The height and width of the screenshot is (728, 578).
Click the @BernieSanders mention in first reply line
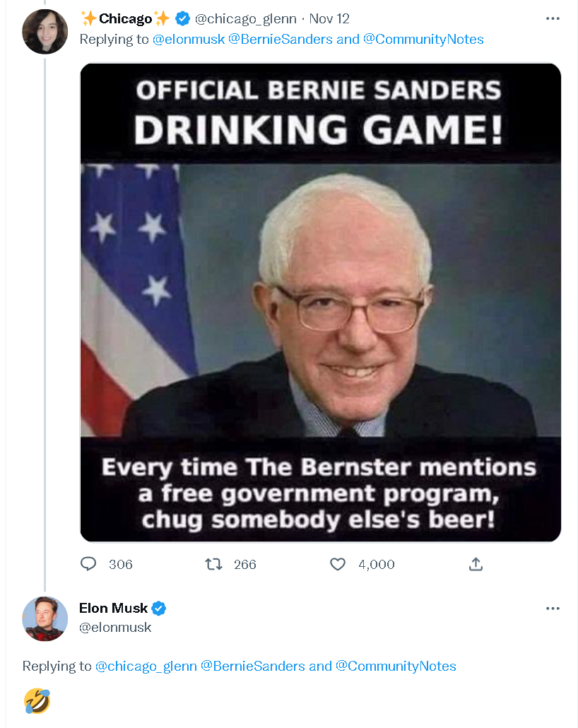(281, 40)
